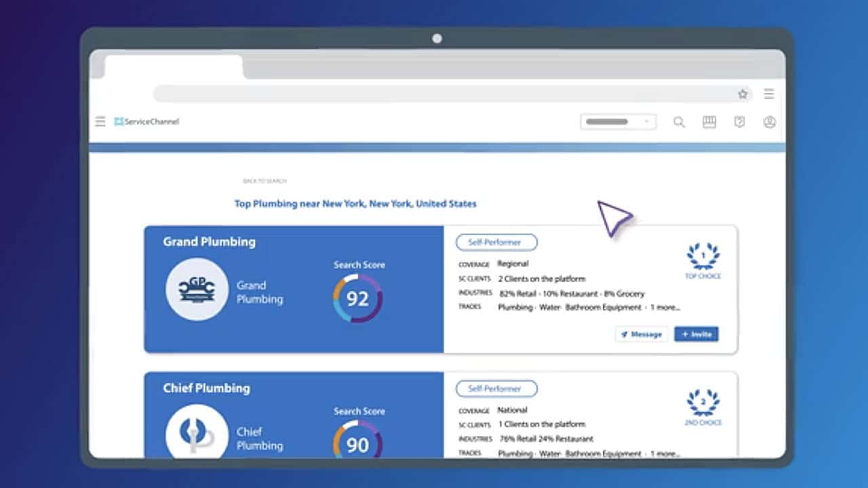Click the Grand Plumbing company logo
868x488 pixels.
(x=196, y=289)
